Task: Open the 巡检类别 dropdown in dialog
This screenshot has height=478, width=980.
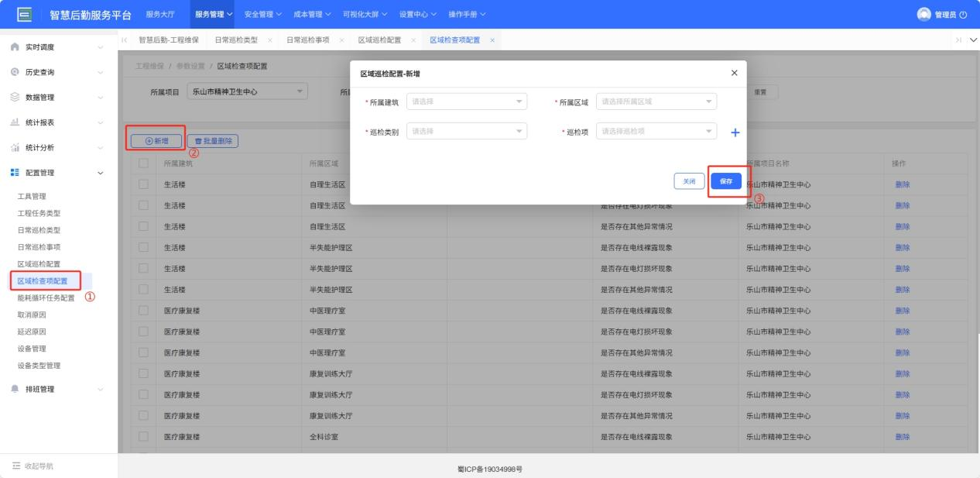Action: pyautogui.click(x=467, y=132)
